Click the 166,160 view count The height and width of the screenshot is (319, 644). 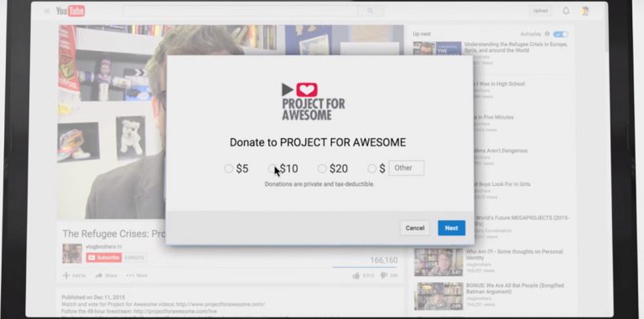(x=383, y=260)
